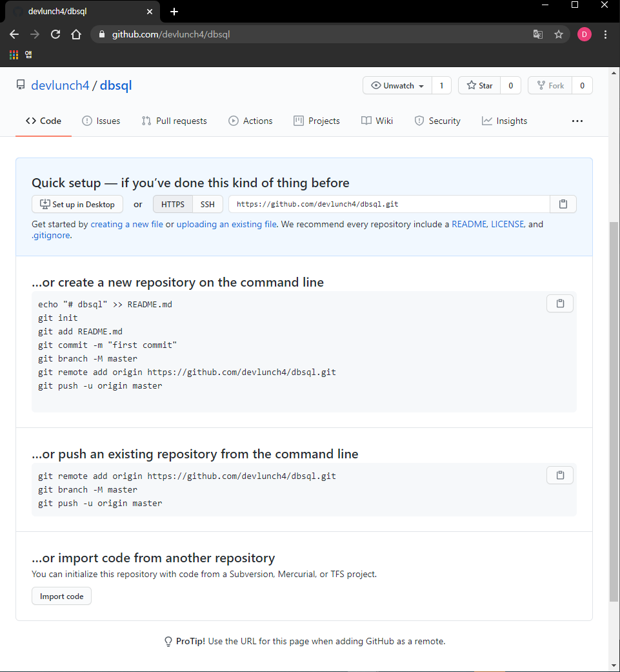Click the vertical page scrollbar thumb

pyautogui.click(x=614, y=411)
